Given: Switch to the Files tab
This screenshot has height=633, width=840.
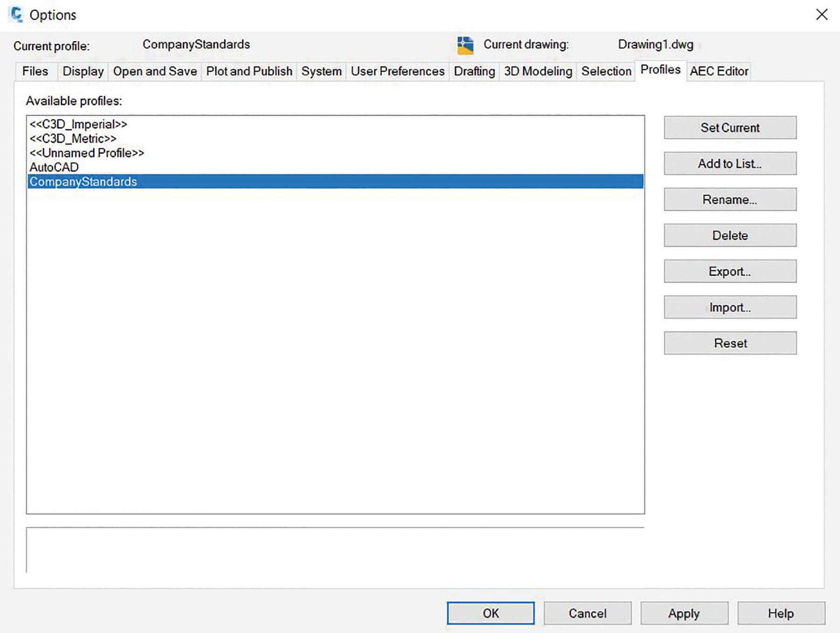Looking at the screenshot, I should (35, 71).
